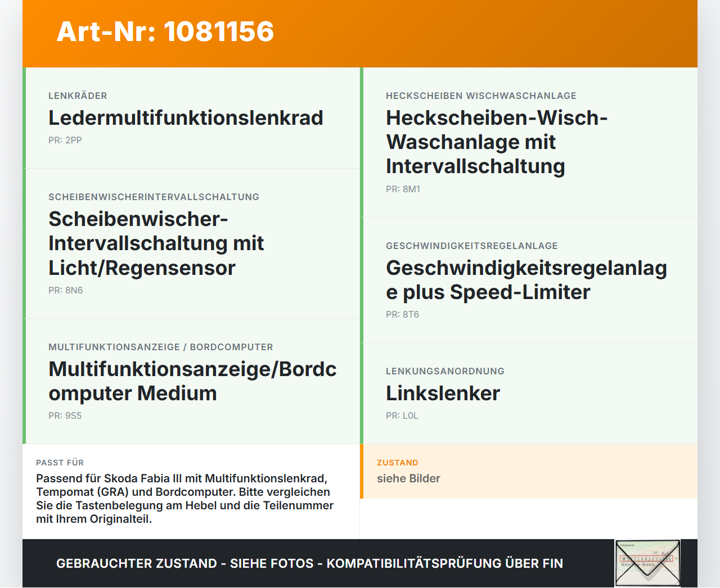
Task: Click 'HECKSCHEIBEN WISCHWASCHANLAGE' category label
Action: click(x=481, y=96)
